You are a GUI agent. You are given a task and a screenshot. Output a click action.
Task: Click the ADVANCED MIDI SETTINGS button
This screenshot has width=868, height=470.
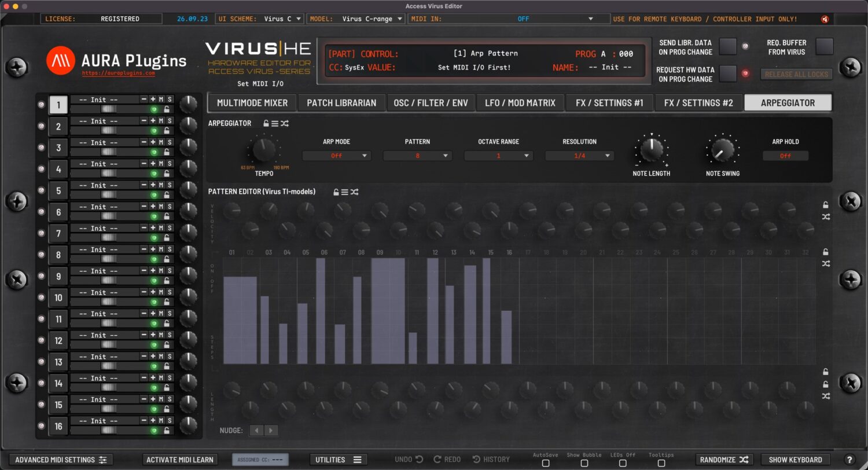pos(61,460)
